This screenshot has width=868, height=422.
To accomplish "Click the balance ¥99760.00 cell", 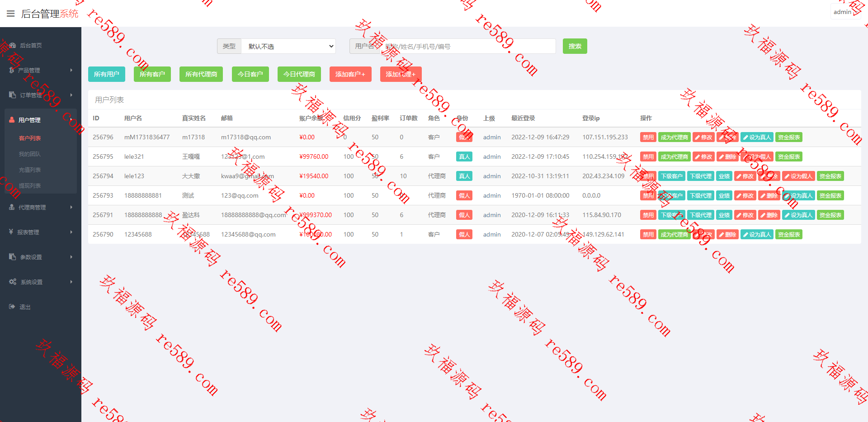I will pyautogui.click(x=314, y=157).
